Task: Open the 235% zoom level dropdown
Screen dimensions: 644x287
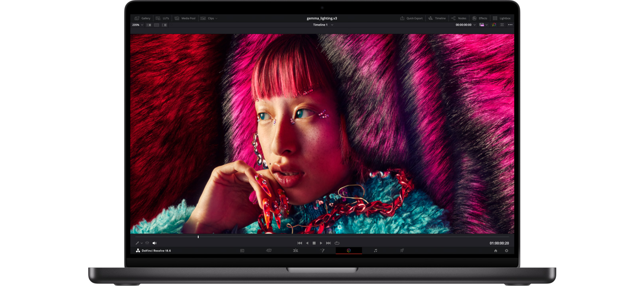Action: point(138,25)
